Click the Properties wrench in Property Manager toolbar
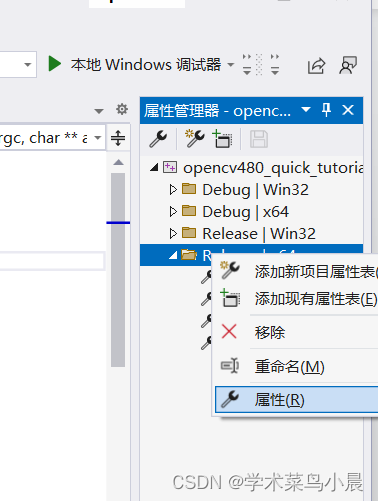 [x=158, y=139]
